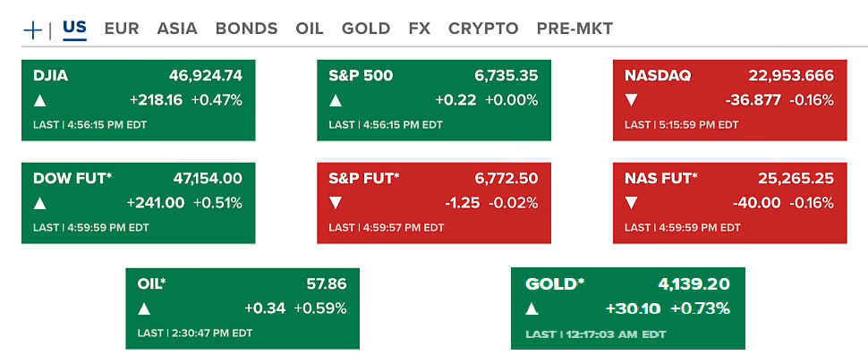Switch to the EUR markets tab
Viewport: 868px width, 363px height.
pyautogui.click(x=122, y=29)
